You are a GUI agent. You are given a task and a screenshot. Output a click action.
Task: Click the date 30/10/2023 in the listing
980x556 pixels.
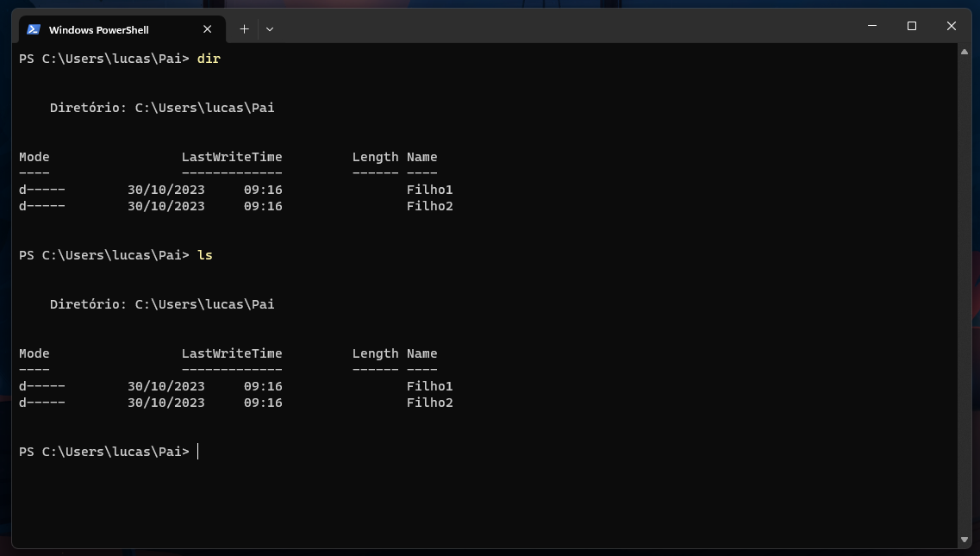pos(165,189)
